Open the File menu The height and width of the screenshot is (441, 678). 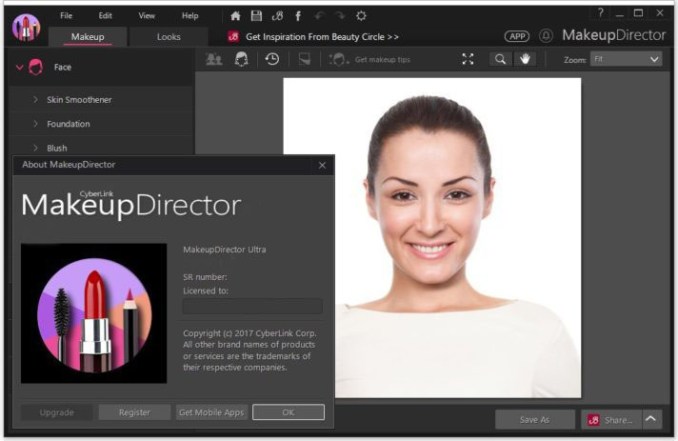point(66,16)
